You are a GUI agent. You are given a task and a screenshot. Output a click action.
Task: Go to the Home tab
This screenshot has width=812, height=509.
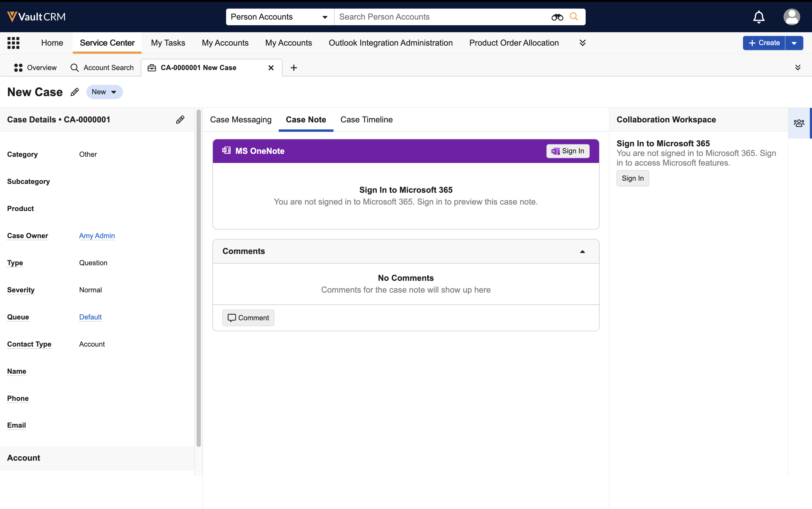pos(52,43)
